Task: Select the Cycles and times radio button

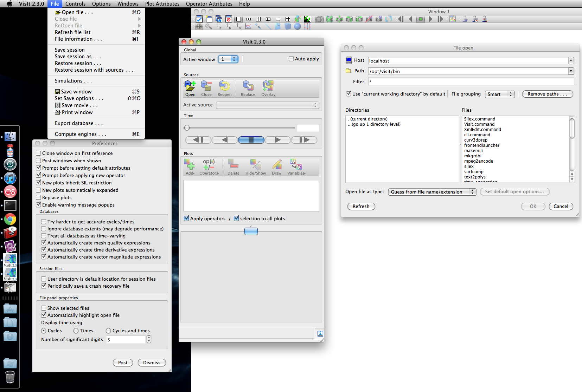Action: pyautogui.click(x=108, y=331)
